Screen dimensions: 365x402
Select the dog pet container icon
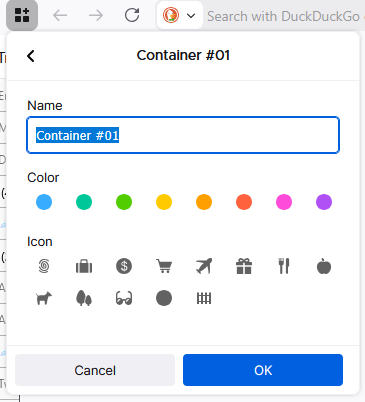coord(44,298)
